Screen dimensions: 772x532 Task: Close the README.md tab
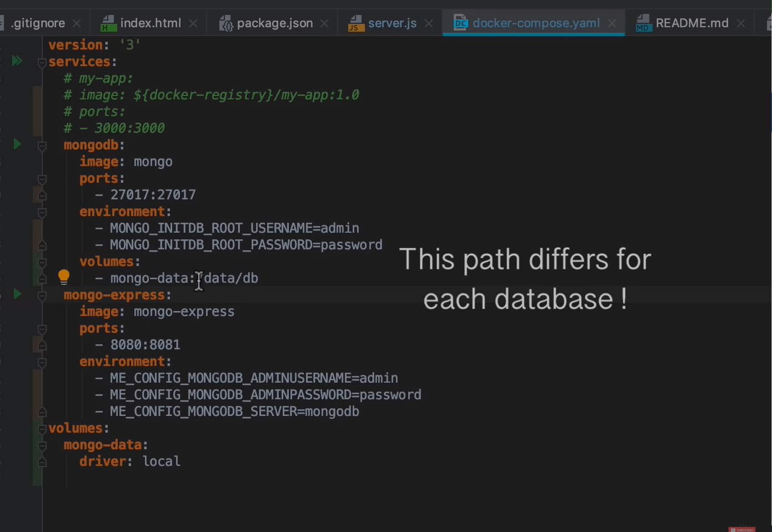740,23
